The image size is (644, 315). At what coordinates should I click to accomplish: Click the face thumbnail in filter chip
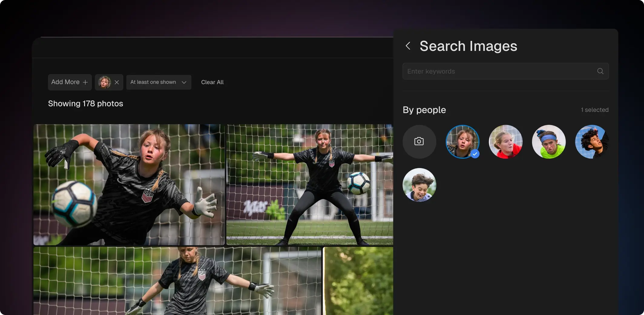tap(104, 82)
